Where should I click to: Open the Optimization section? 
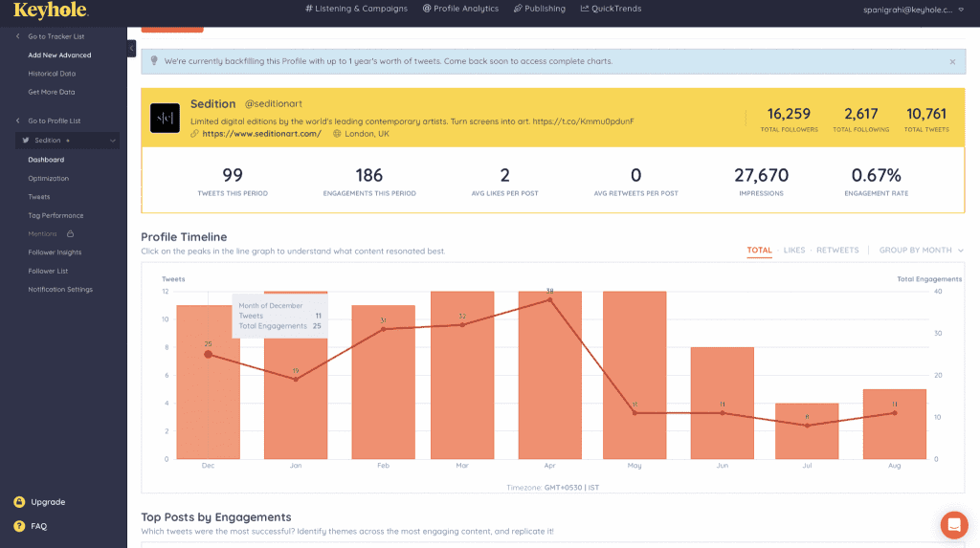click(48, 179)
